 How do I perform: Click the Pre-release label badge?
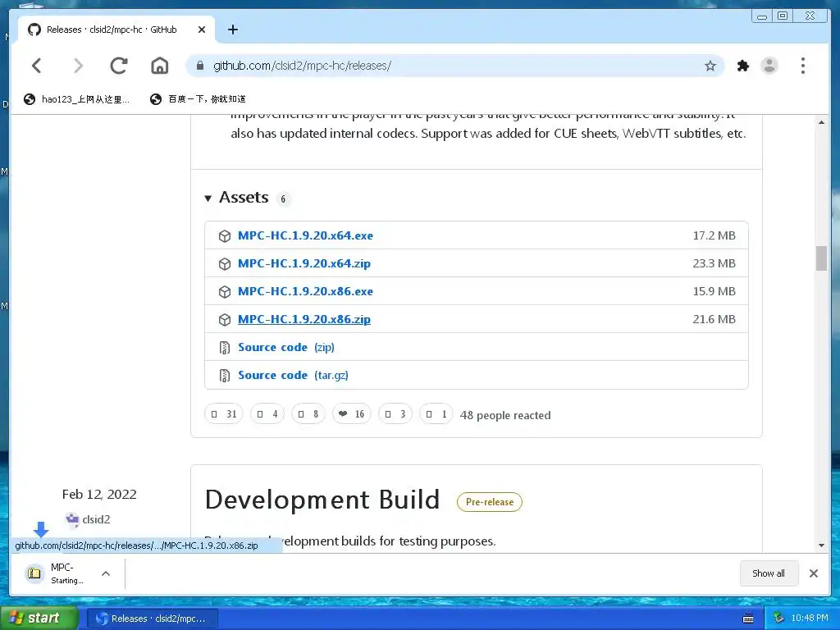click(489, 502)
